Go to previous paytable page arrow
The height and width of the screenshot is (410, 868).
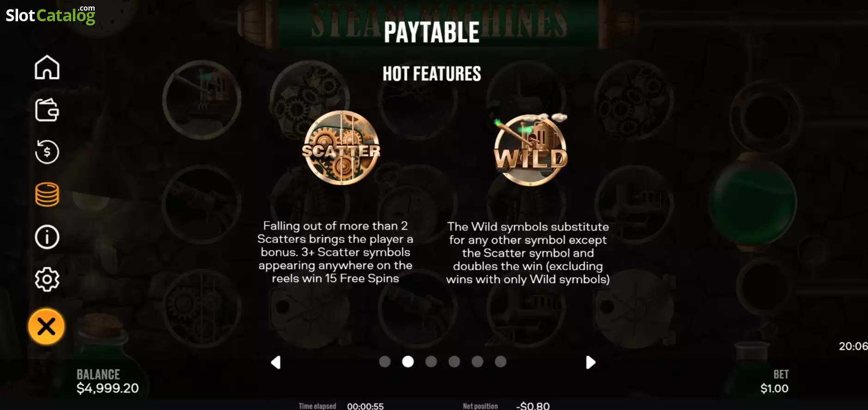tap(276, 362)
